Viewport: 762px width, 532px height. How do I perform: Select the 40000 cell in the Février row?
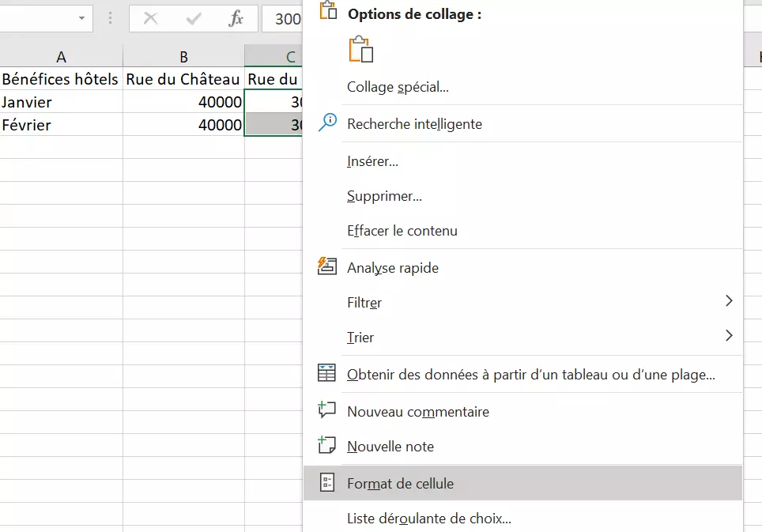[x=183, y=125]
